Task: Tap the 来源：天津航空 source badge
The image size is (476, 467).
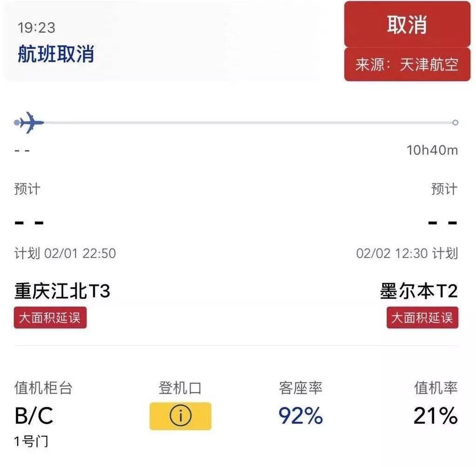Action: coord(407,64)
